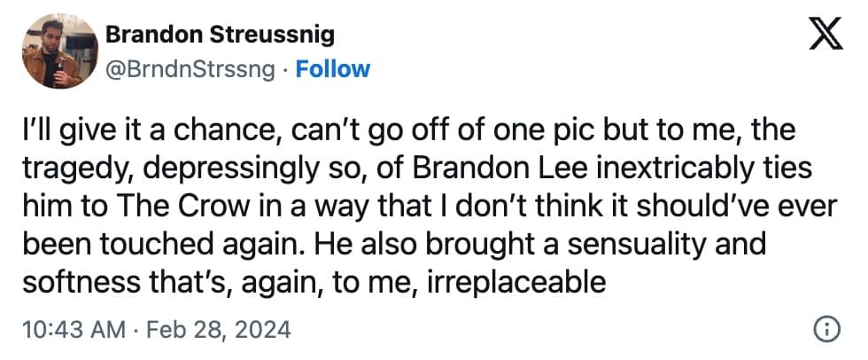Click the Follow link
The width and height of the screenshot is (868, 360).
coord(332,69)
